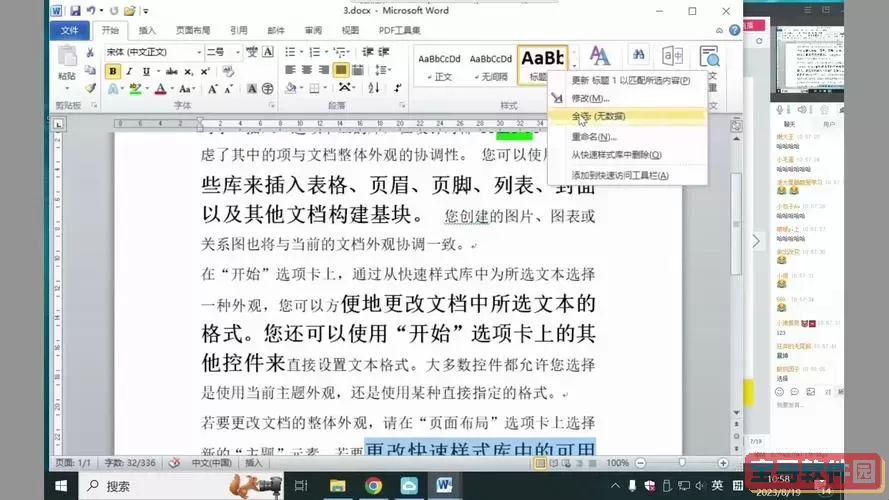Switch to the 插入 Insert tab

tap(147, 31)
